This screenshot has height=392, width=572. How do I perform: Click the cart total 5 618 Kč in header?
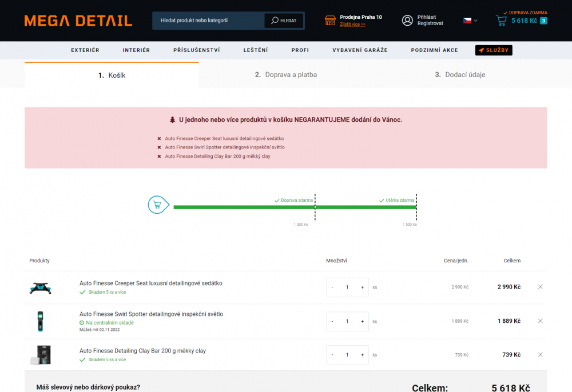pyautogui.click(x=524, y=21)
